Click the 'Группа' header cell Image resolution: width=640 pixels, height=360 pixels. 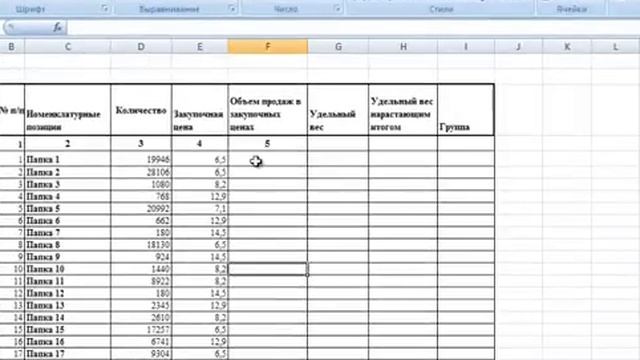pyautogui.click(x=466, y=110)
